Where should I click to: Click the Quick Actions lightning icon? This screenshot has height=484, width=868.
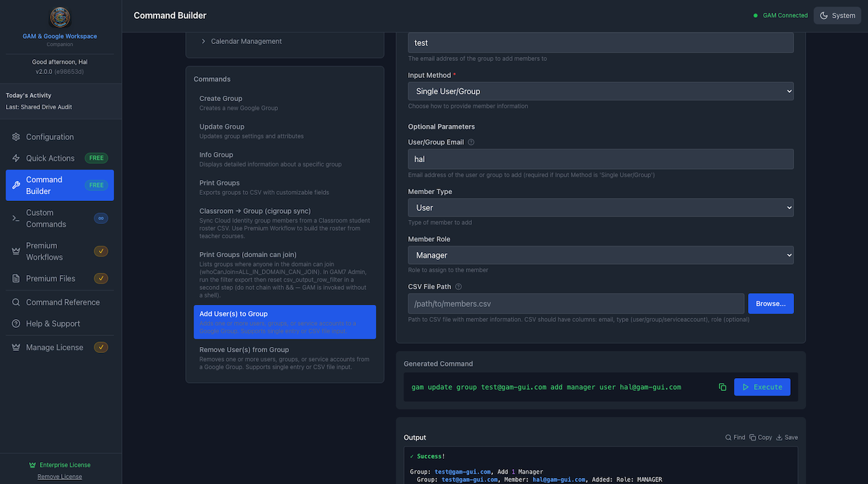(16, 158)
